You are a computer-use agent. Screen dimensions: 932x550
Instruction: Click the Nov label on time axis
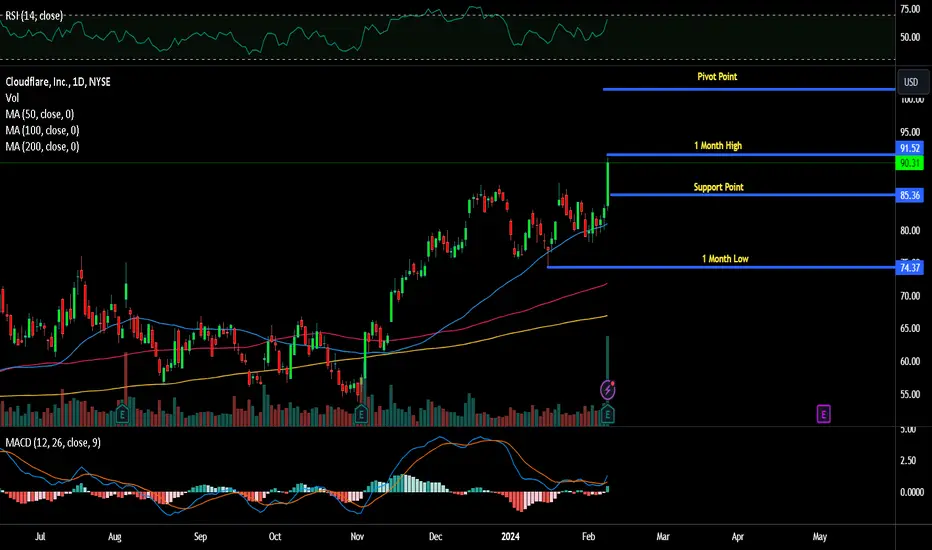point(357,536)
